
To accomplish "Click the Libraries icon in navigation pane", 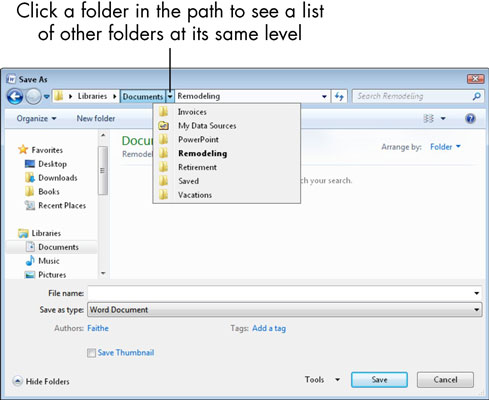I will click(x=23, y=233).
